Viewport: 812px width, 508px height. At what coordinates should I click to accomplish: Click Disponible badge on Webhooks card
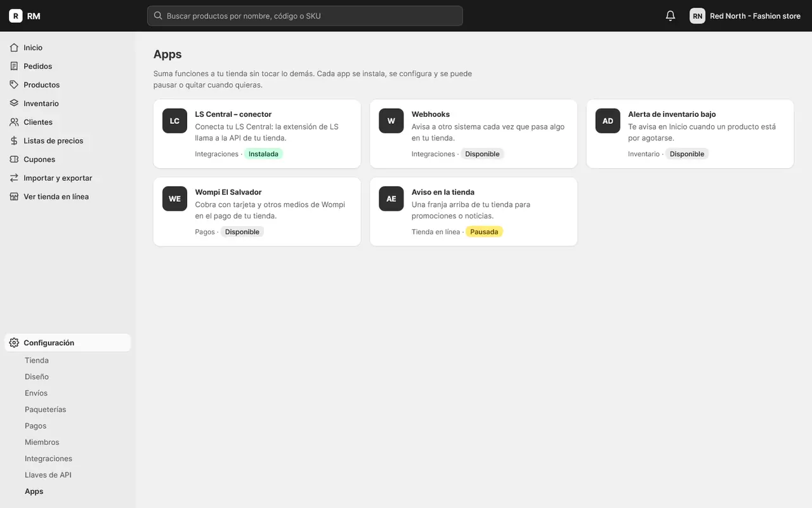click(x=482, y=154)
